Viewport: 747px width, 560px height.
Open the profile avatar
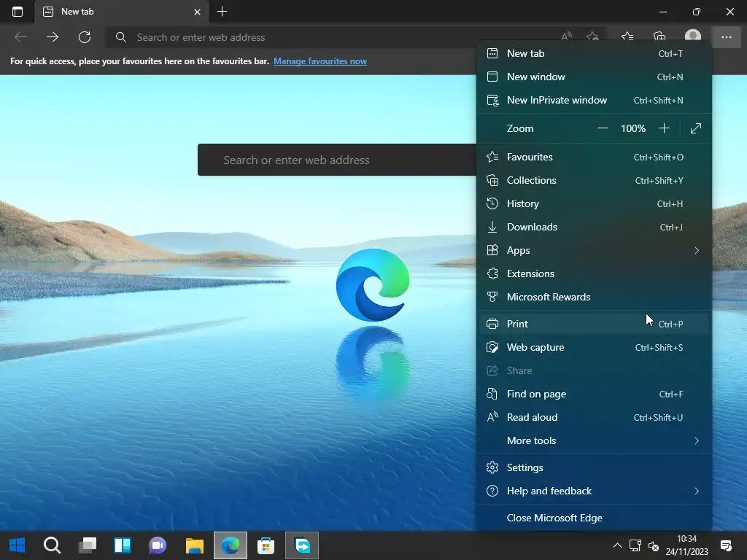pos(693,36)
